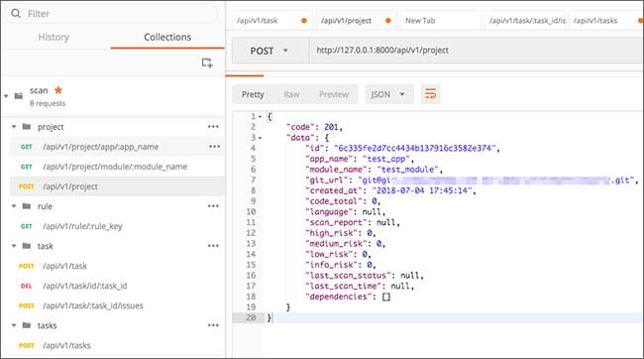
Task: Collapse the scan collection
Action: coord(6,96)
